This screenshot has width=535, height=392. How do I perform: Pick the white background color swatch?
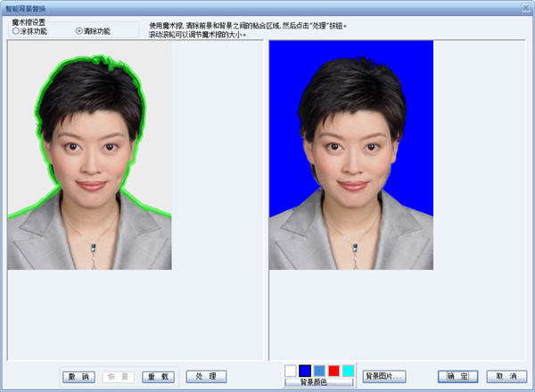[291, 370]
